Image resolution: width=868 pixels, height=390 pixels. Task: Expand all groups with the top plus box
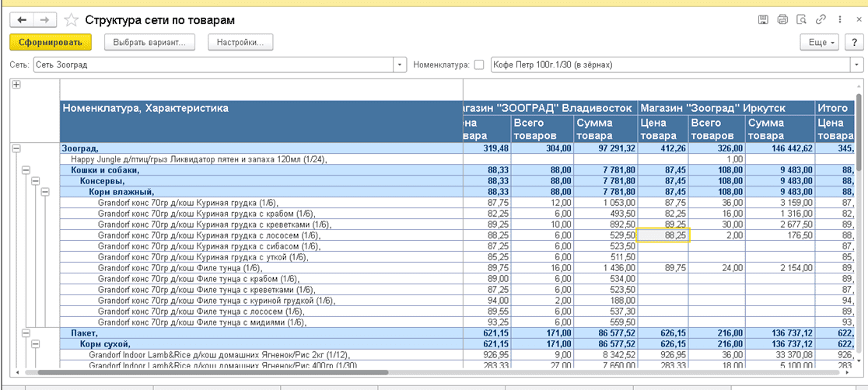[16, 85]
